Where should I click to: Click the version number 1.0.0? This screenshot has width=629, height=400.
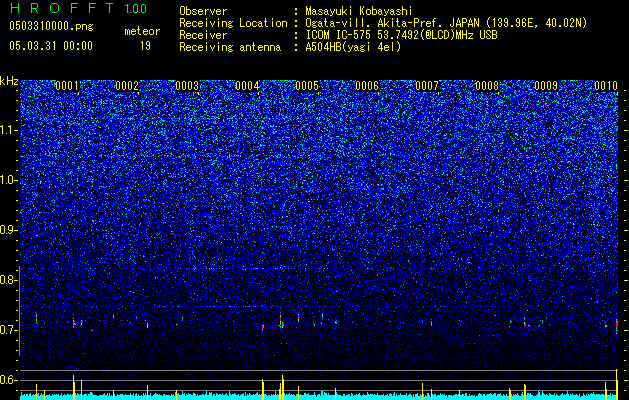point(135,9)
